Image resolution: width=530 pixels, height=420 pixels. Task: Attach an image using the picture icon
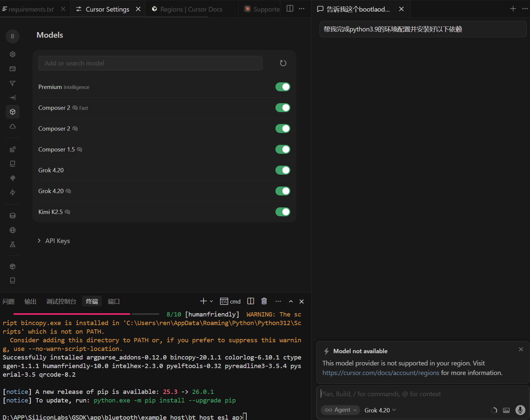click(x=506, y=410)
